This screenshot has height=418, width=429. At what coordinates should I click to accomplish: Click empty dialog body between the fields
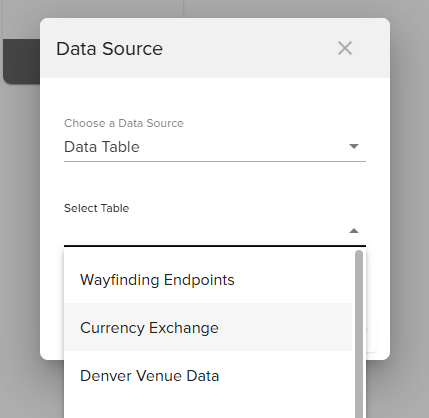(215, 182)
